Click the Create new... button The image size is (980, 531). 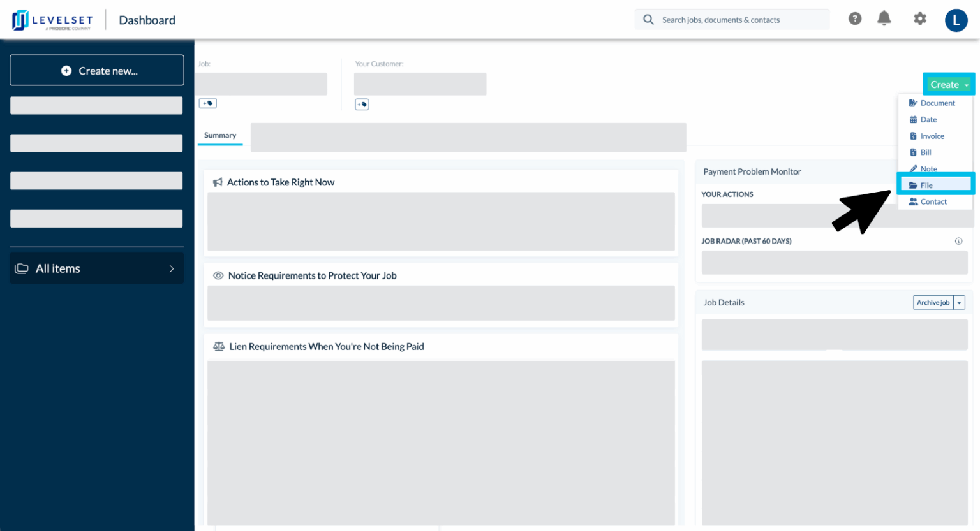click(x=97, y=70)
